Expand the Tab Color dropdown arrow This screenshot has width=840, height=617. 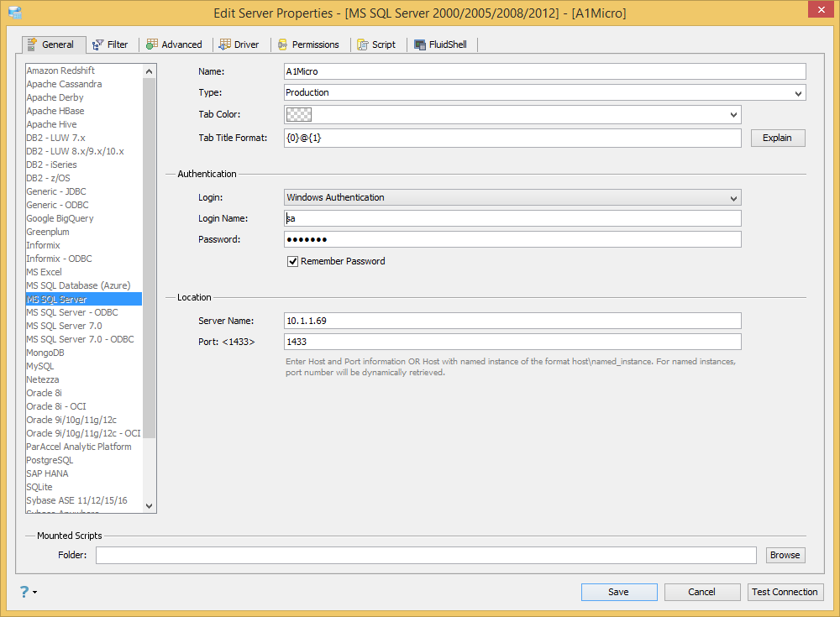(x=733, y=115)
